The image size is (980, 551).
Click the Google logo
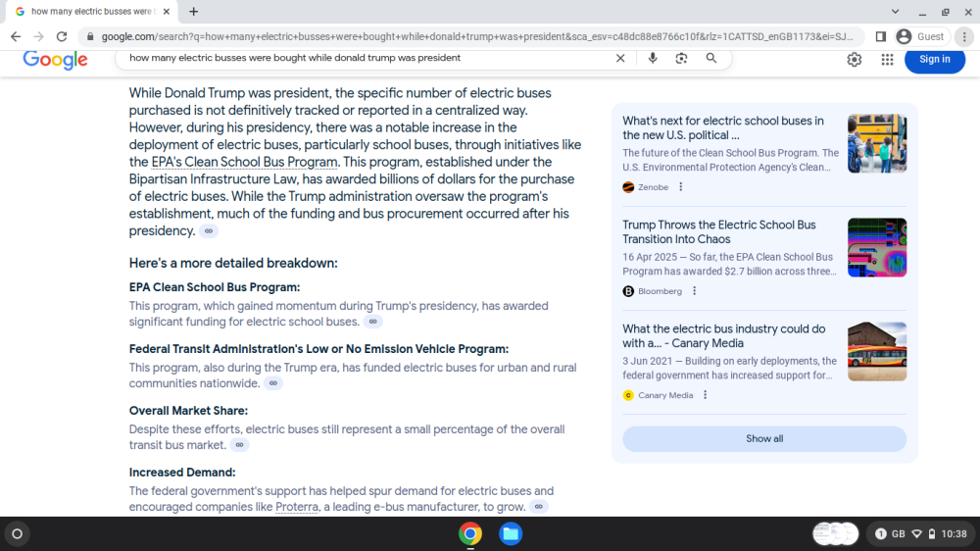click(55, 60)
